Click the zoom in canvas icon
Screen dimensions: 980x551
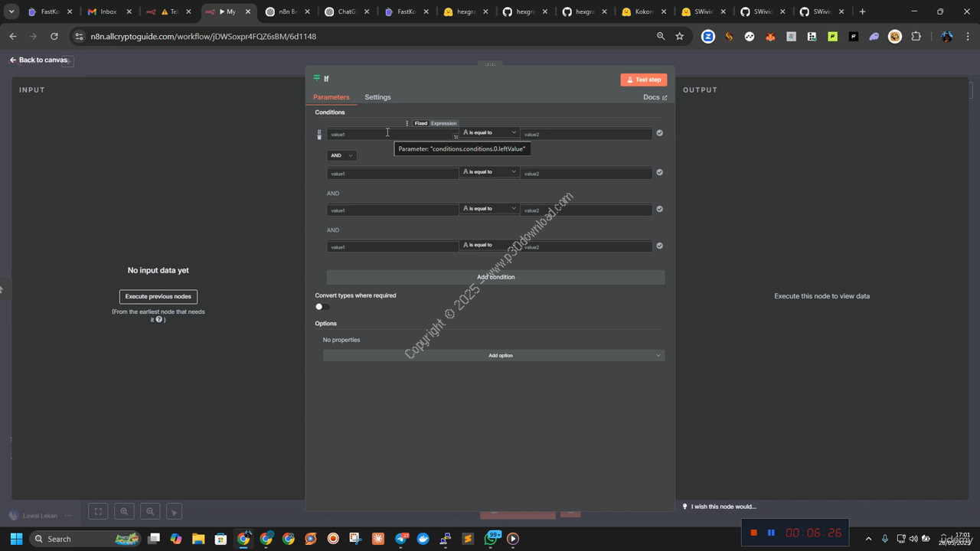point(124,511)
